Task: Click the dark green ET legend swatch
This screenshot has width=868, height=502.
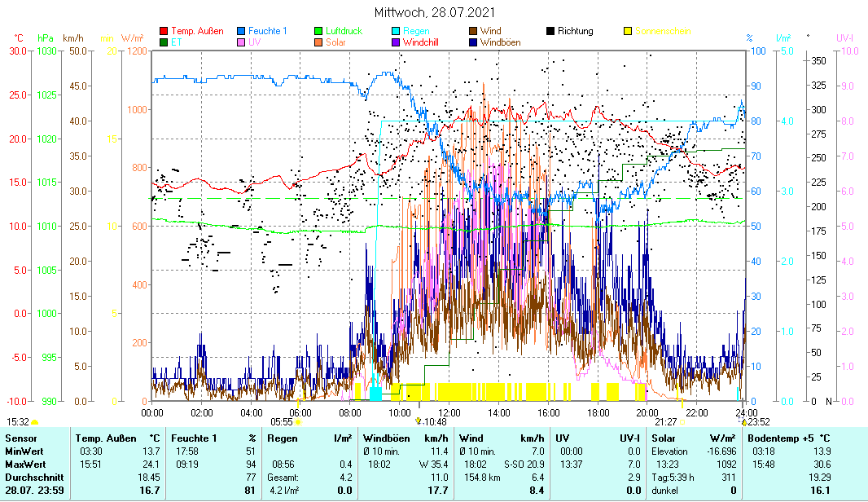Action: point(164,42)
